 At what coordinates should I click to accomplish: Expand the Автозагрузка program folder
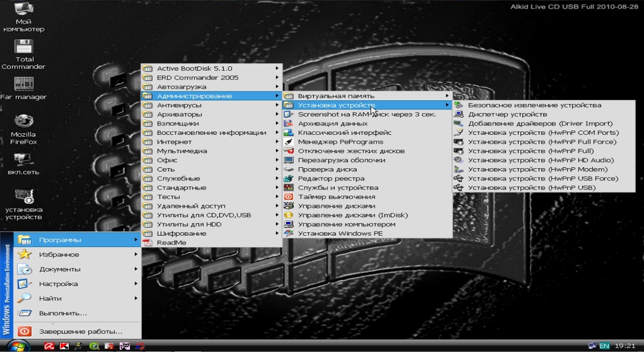tap(212, 87)
